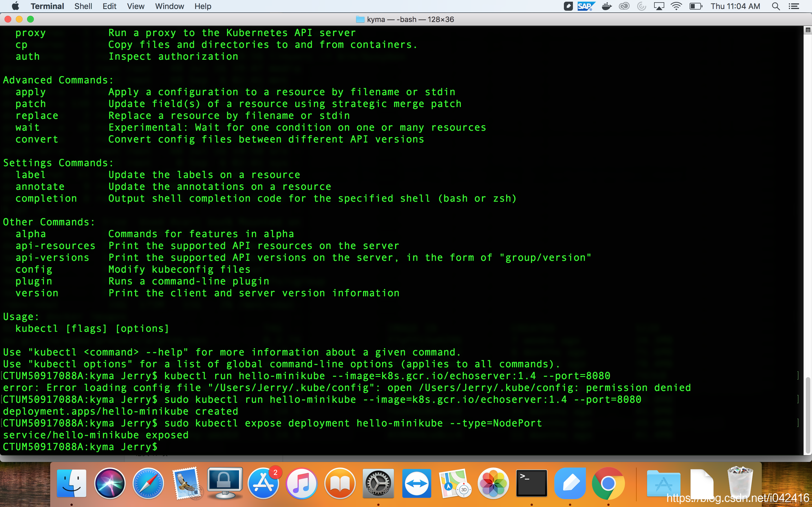Open Terminal icon in dock
The image size is (812, 507).
[531, 484]
